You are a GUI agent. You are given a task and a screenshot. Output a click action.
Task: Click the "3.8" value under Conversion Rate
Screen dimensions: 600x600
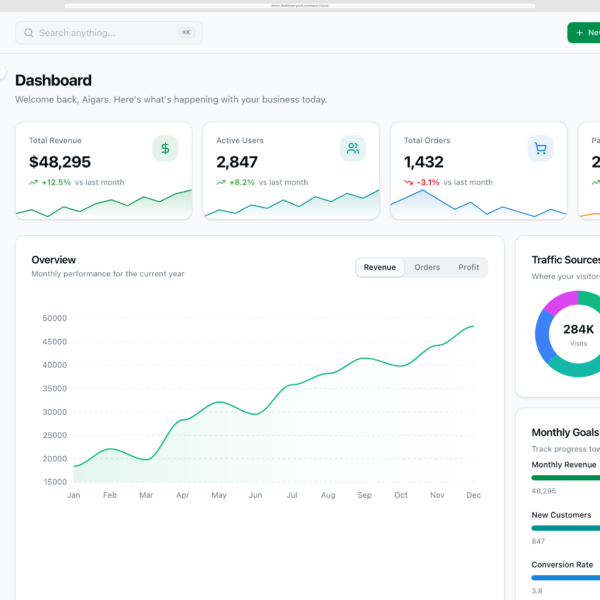pos(537,591)
